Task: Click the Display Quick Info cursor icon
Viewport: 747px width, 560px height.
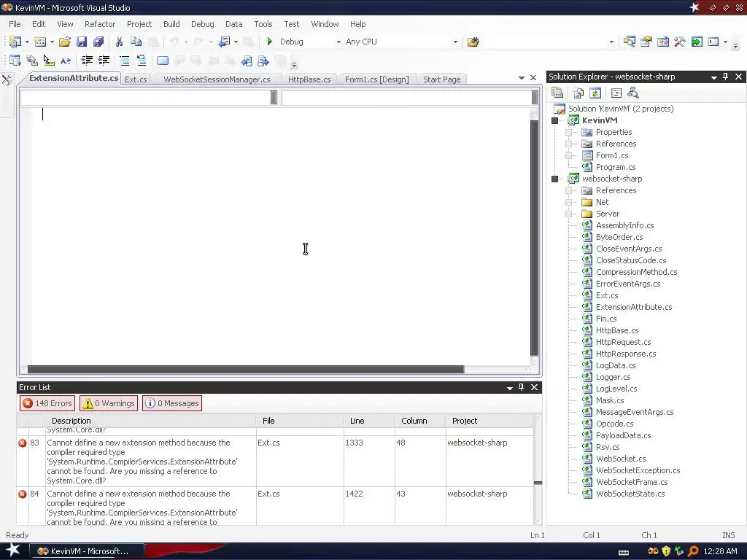Action: [49, 61]
